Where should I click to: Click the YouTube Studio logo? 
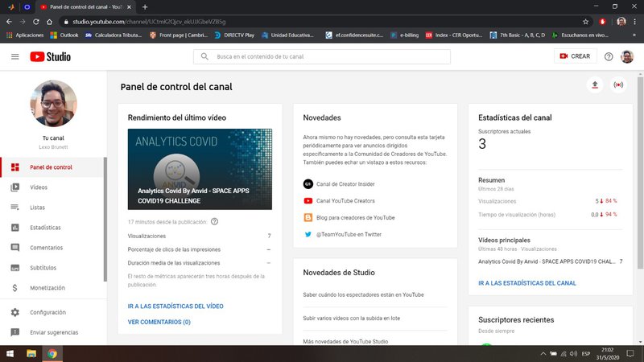click(50, 56)
